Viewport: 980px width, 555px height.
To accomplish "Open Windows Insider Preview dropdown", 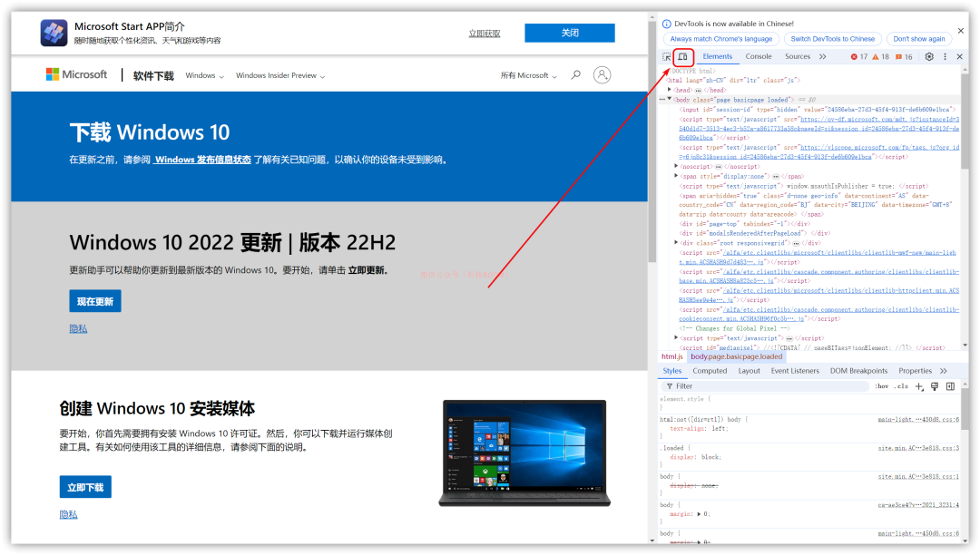I will point(280,75).
